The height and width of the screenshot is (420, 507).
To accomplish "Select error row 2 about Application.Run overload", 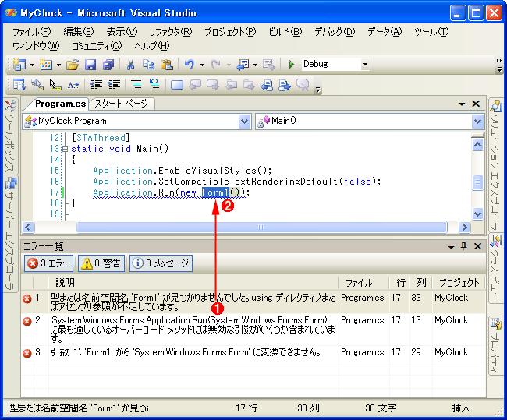I will (253, 330).
